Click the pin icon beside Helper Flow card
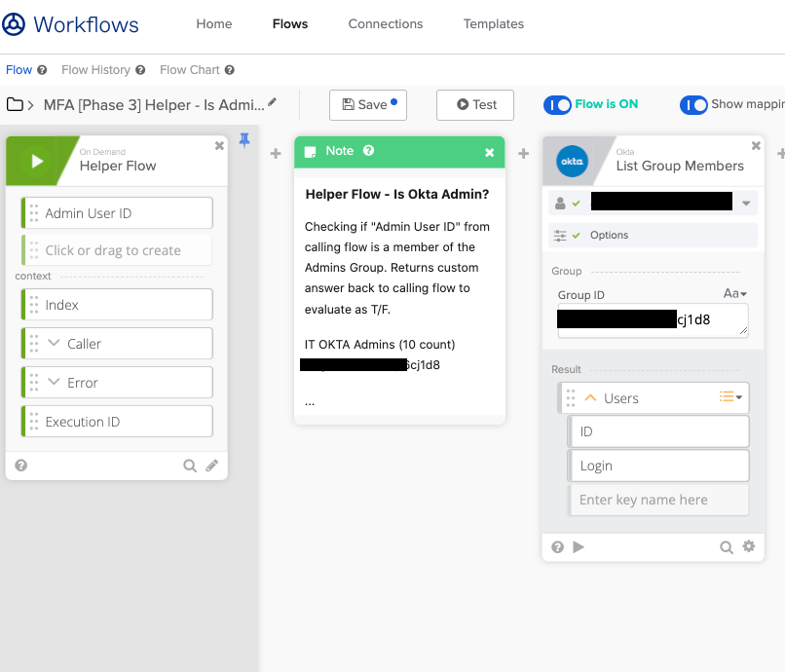Screen dimensions: 785x672 click(244, 141)
